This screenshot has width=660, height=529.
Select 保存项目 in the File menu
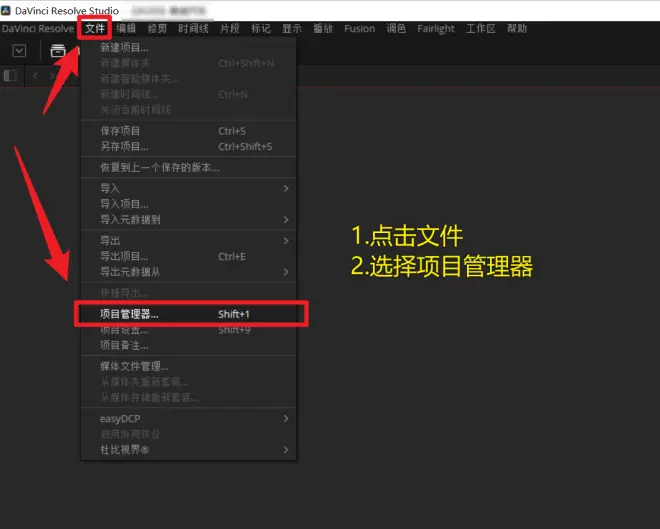(188, 131)
